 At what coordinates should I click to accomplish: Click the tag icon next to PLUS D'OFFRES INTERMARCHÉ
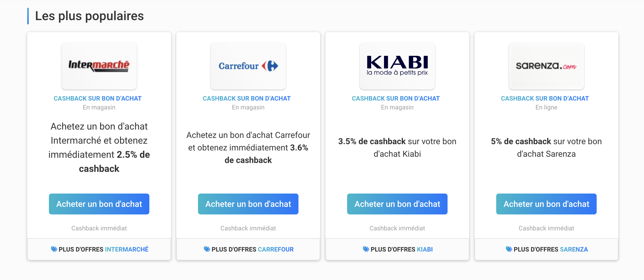coord(53,249)
